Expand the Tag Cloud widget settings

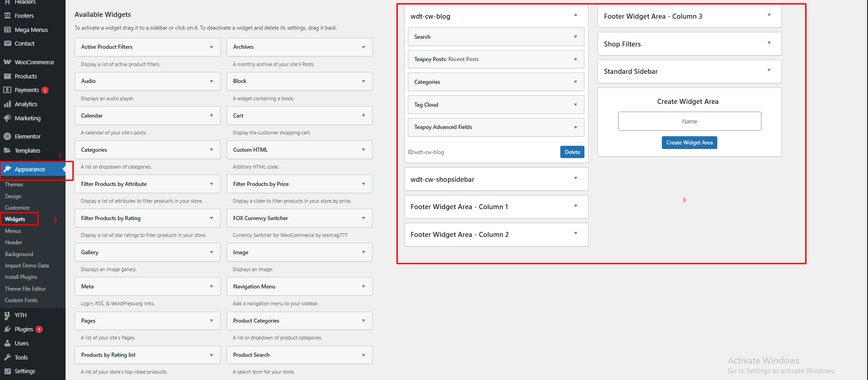(575, 105)
